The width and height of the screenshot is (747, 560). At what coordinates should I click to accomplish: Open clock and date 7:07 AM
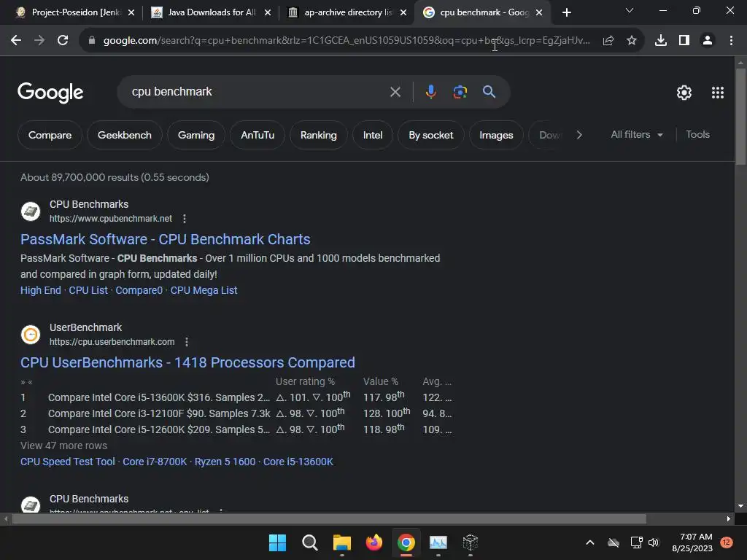click(692, 542)
